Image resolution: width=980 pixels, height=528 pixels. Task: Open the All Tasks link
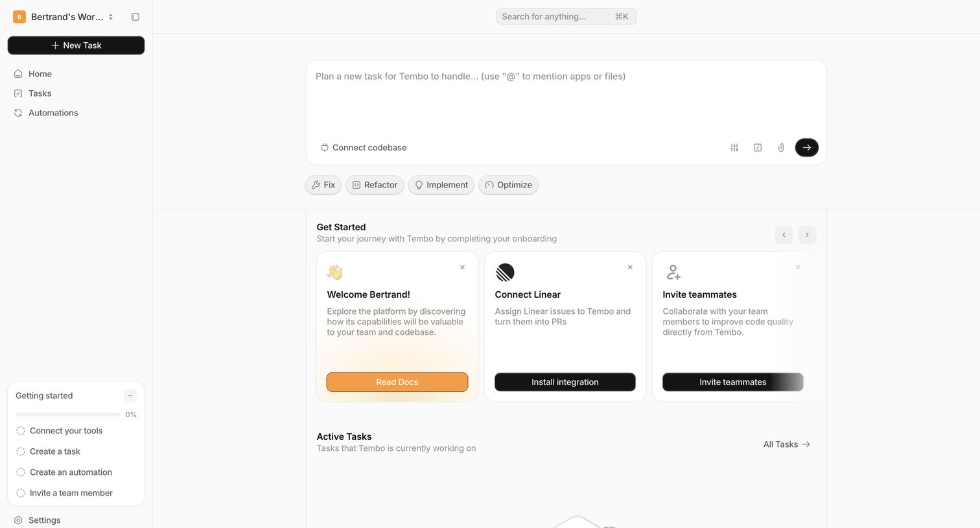click(787, 444)
